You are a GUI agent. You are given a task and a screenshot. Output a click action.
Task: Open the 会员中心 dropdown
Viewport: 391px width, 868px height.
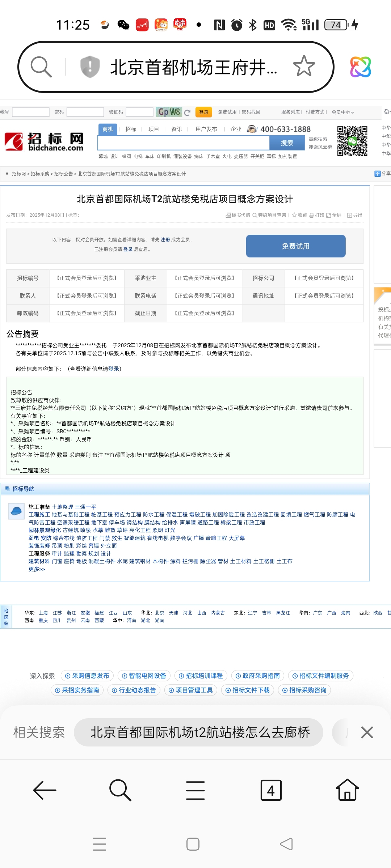342,112
